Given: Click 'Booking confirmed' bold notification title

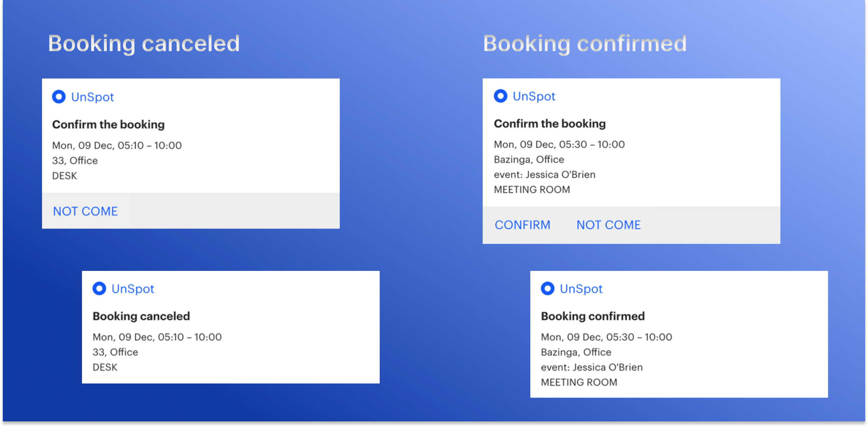Looking at the screenshot, I should click(593, 316).
